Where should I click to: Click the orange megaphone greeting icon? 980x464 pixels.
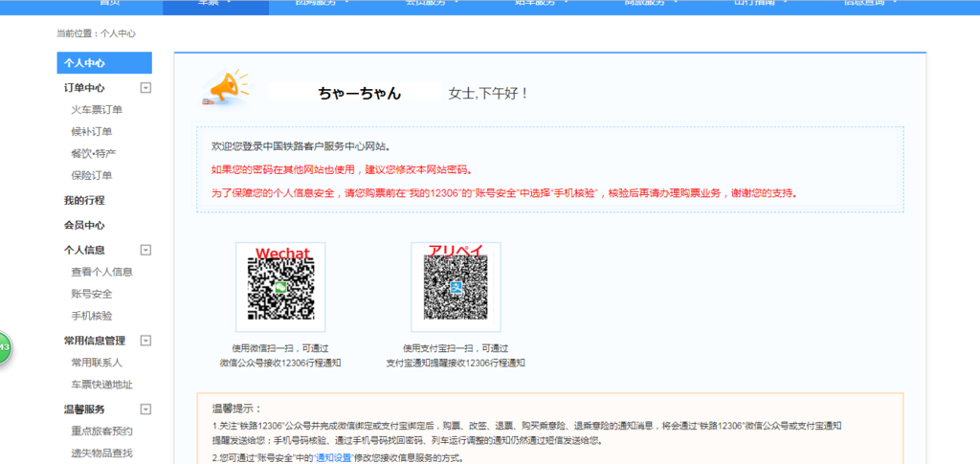pos(224,87)
